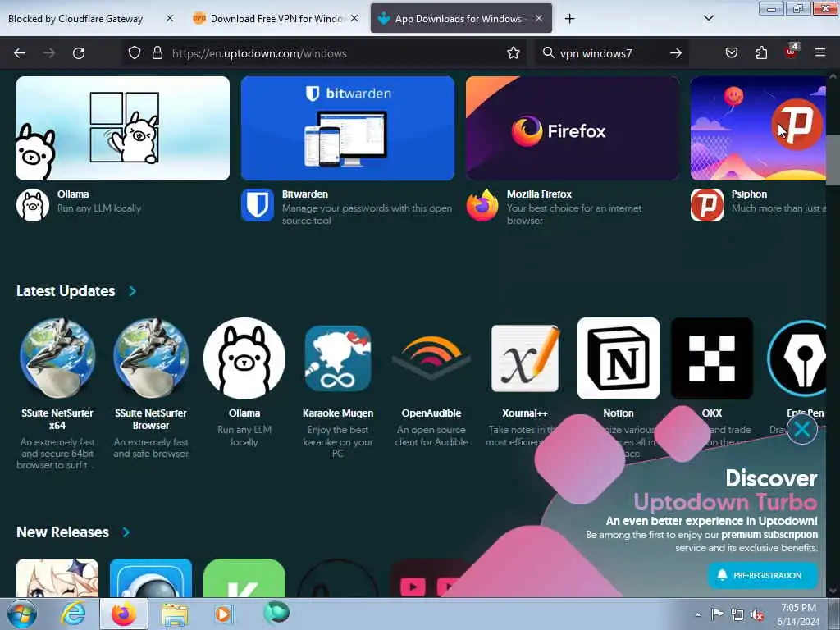Viewport: 840px width, 630px height.
Task: Click the muted volume tray icon
Action: pos(757,615)
